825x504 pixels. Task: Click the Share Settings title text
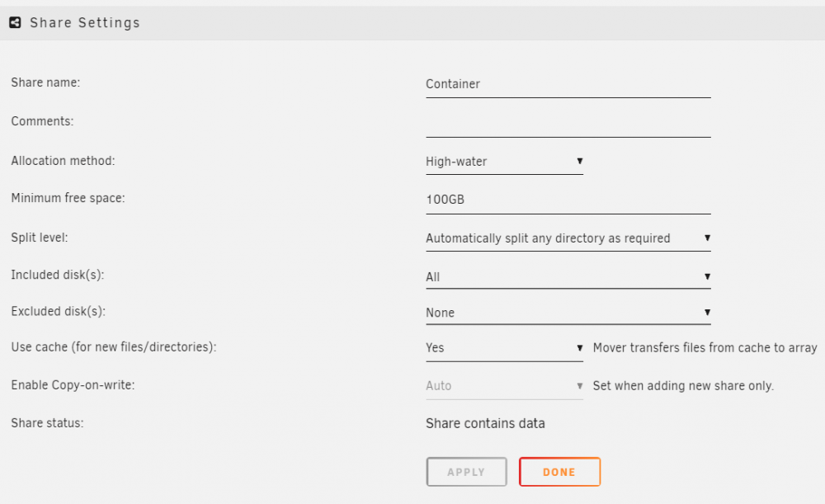(85, 22)
